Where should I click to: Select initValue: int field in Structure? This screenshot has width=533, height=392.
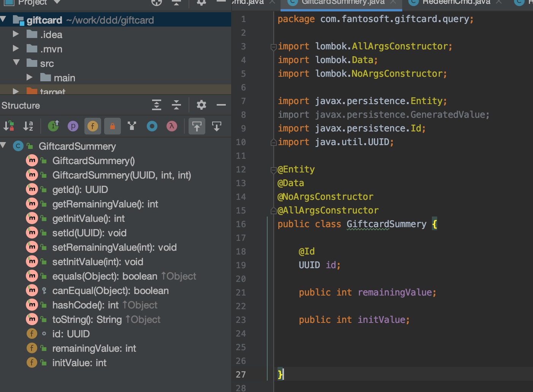(x=79, y=363)
